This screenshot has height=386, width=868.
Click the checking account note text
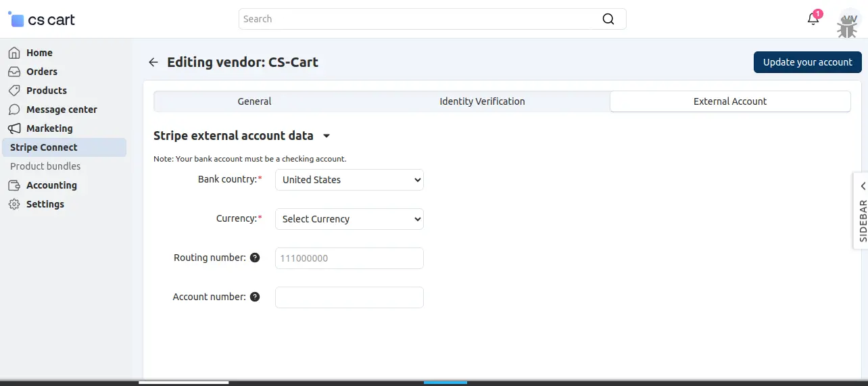[x=250, y=159]
